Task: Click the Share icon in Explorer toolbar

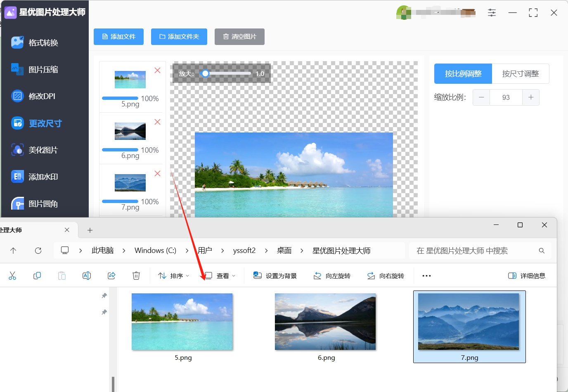Action: click(111, 276)
